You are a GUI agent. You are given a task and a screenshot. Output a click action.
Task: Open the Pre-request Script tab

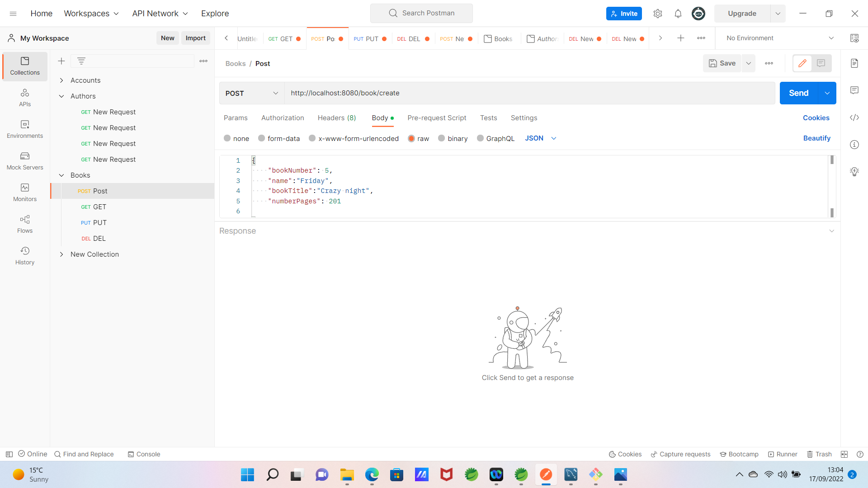pos(437,118)
